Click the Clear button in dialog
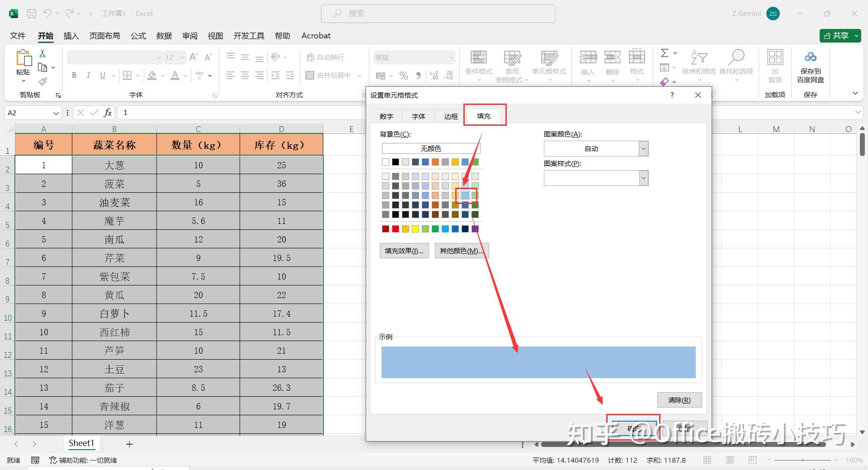This screenshot has height=470, width=868. pyautogui.click(x=679, y=400)
